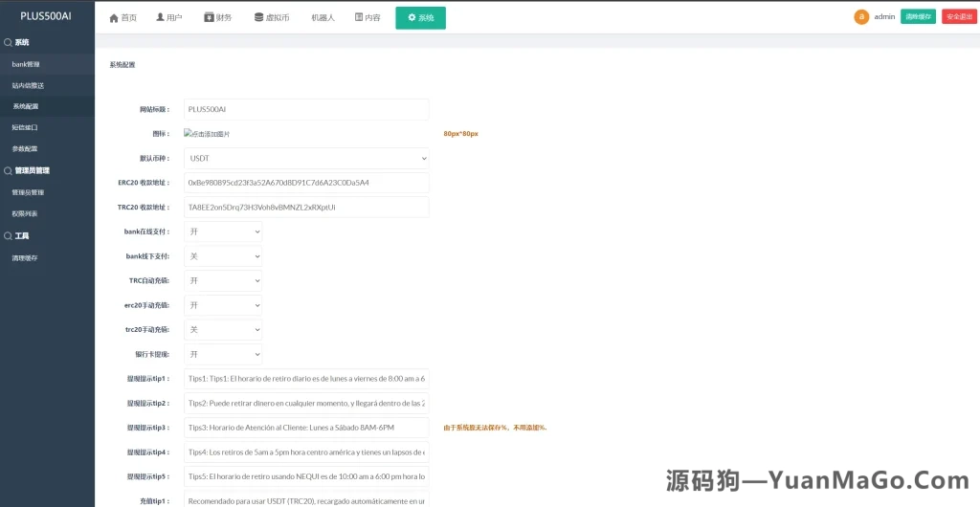Click the ERC20 收款地址 label
The height and width of the screenshot is (507, 980).
(144, 183)
